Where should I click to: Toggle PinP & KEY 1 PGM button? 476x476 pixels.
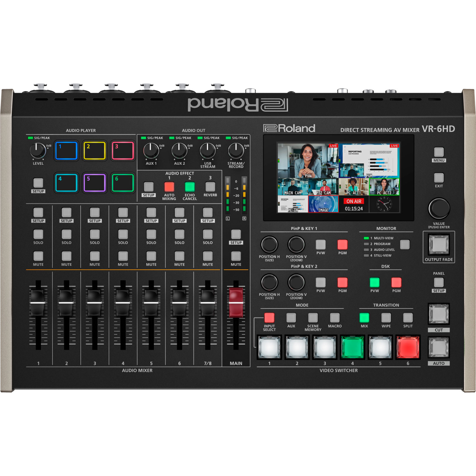point(342,245)
